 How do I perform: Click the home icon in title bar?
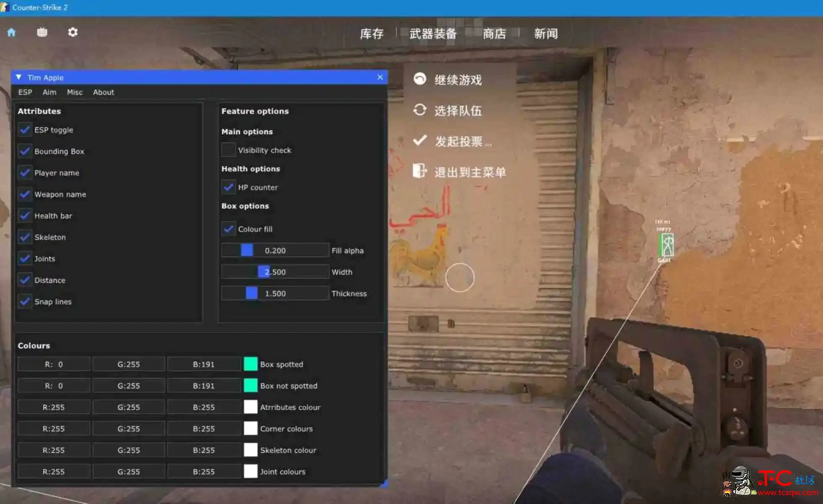coord(11,32)
